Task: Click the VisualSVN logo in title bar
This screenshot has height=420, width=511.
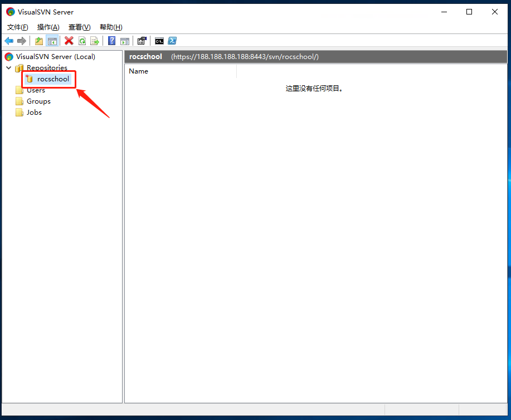Action: pos(11,12)
